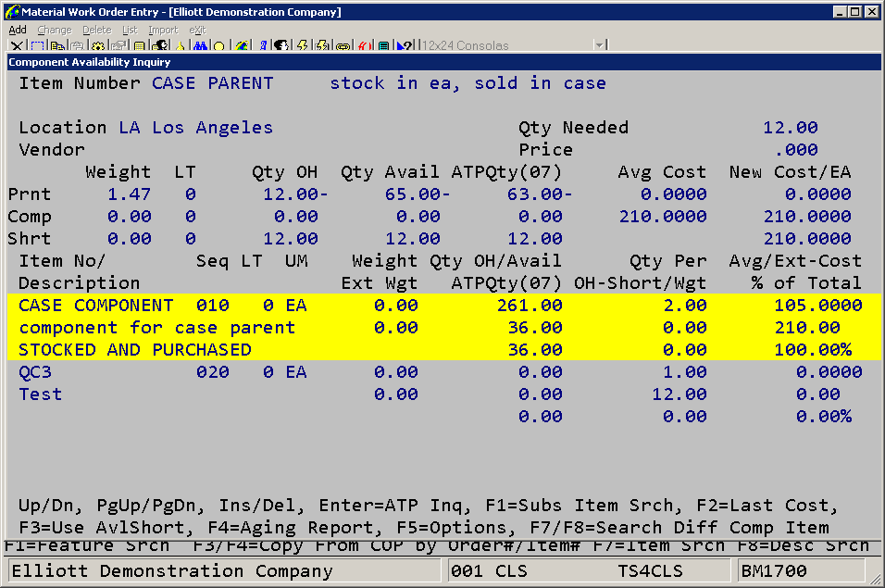
Task: Click the Prnt Qty Avail value 65.00-
Action: [418, 194]
